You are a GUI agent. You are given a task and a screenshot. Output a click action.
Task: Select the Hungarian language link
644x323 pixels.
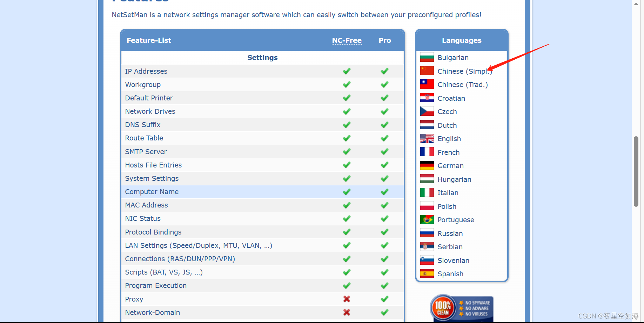[454, 179]
